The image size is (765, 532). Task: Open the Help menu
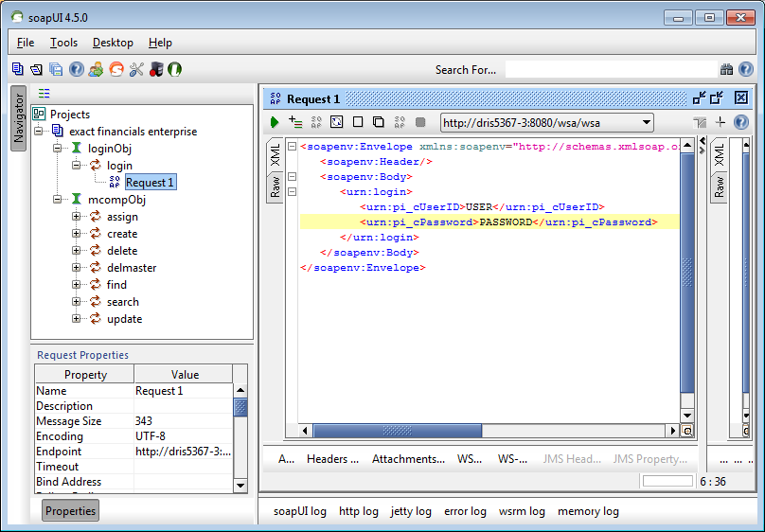160,43
